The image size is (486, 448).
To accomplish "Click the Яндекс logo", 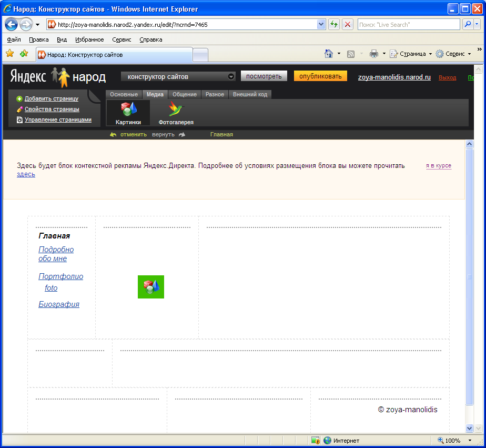I will coord(28,76).
